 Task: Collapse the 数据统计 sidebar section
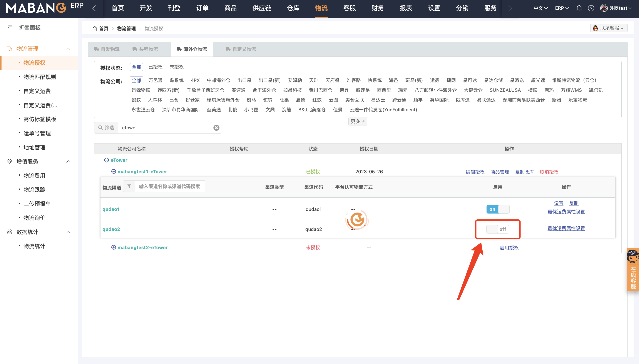[68, 232]
